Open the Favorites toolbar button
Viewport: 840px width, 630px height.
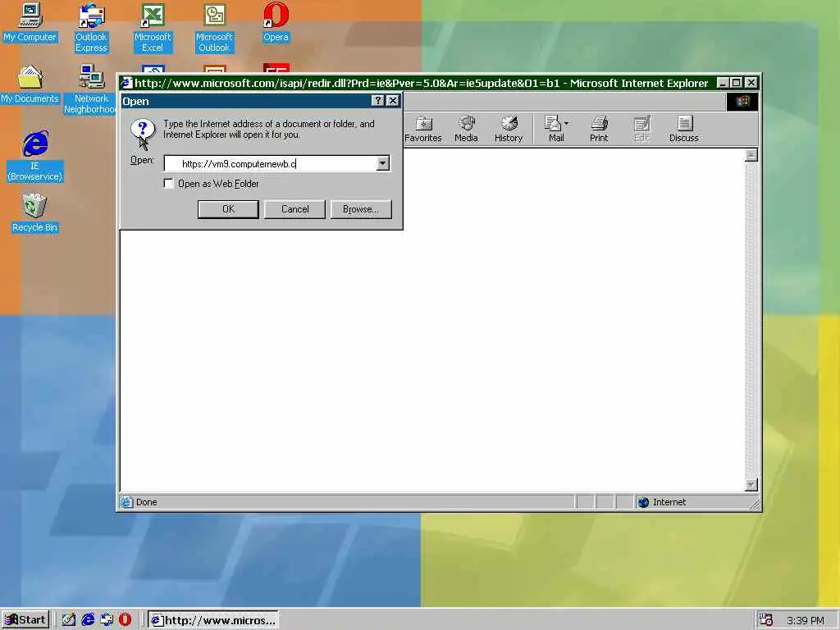click(x=423, y=129)
